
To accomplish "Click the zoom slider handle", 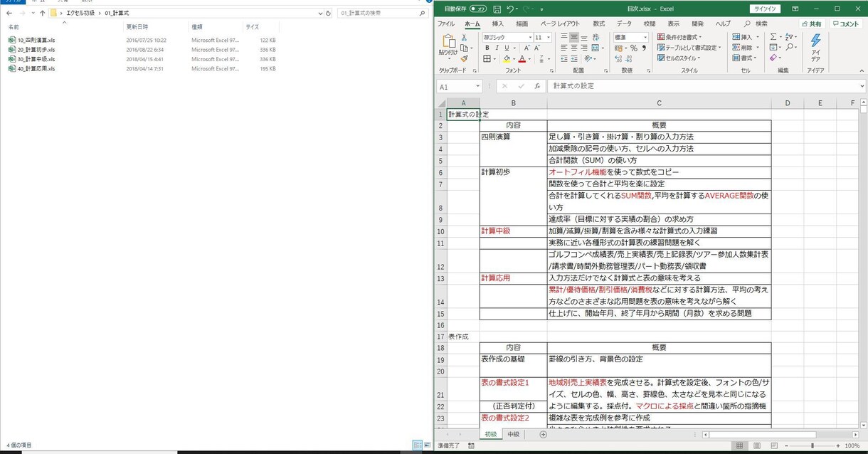I will tap(813, 445).
